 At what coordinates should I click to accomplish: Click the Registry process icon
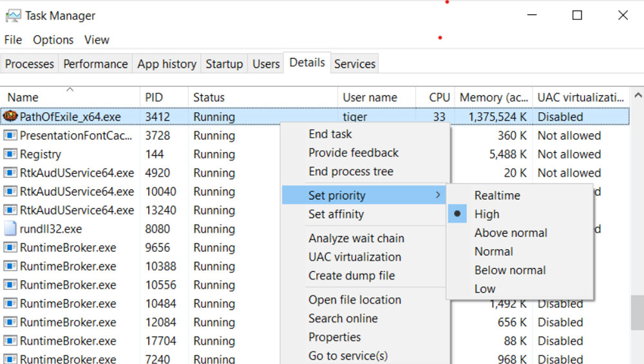[x=10, y=154]
